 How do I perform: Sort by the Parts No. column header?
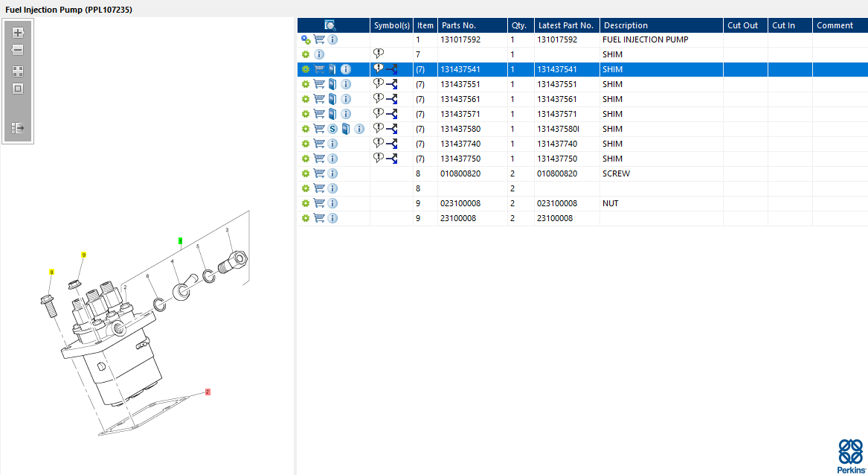coord(472,25)
